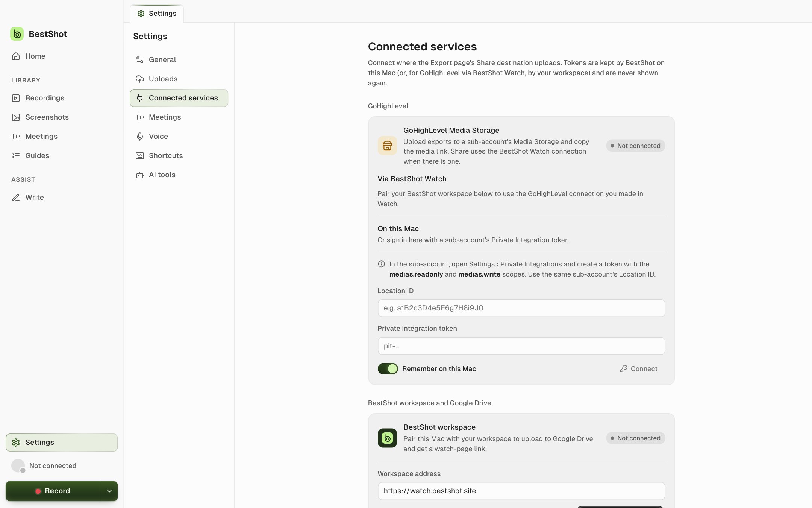Click the Connect button with key icon
The height and width of the screenshot is (508, 812).
click(x=639, y=369)
